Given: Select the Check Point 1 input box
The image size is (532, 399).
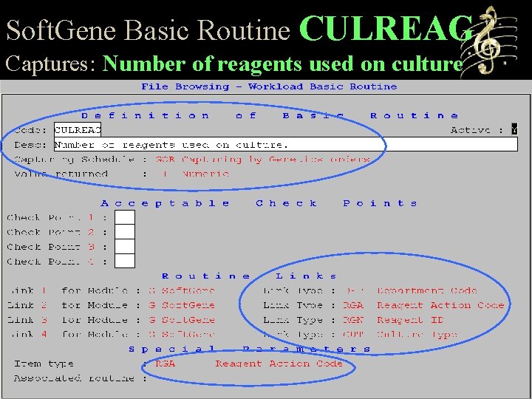Looking at the screenshot, I should click(x=125, y=217).
